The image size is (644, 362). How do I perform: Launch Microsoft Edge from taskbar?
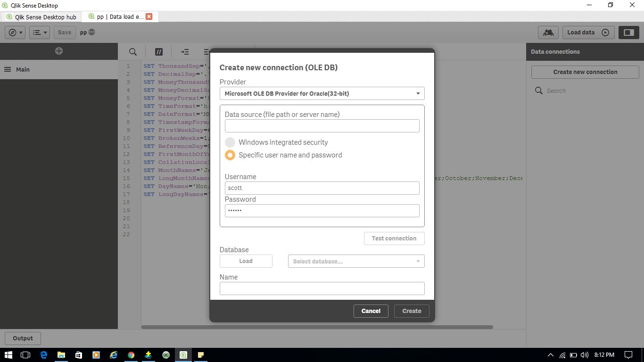[x=44, y=355]
